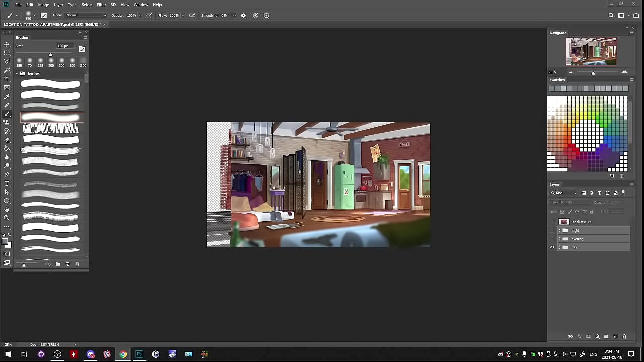Select the Hand tool

pos(7,209)
